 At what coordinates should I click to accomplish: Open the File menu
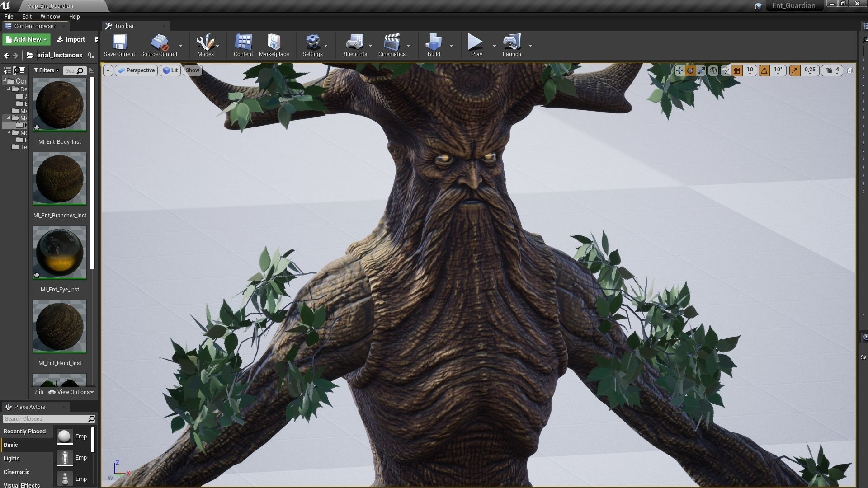(x=9, y=17)
